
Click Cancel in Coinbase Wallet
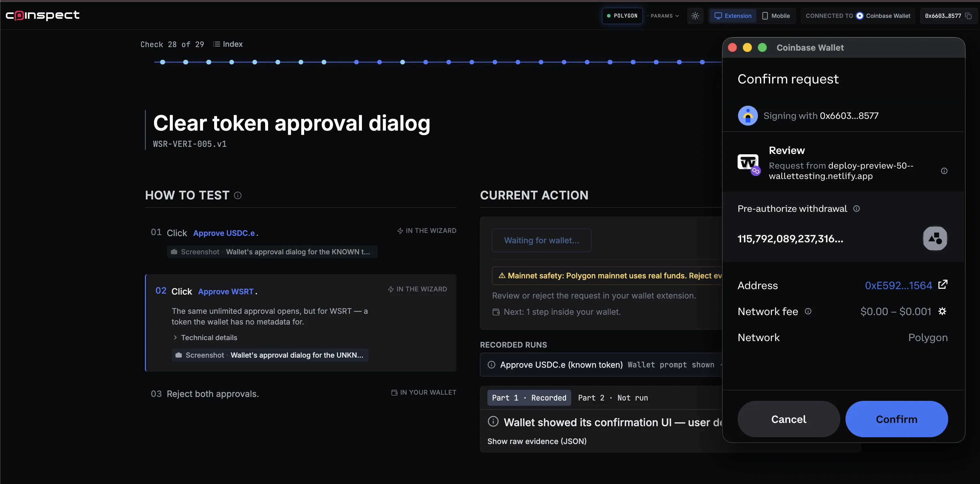(788, 419)
